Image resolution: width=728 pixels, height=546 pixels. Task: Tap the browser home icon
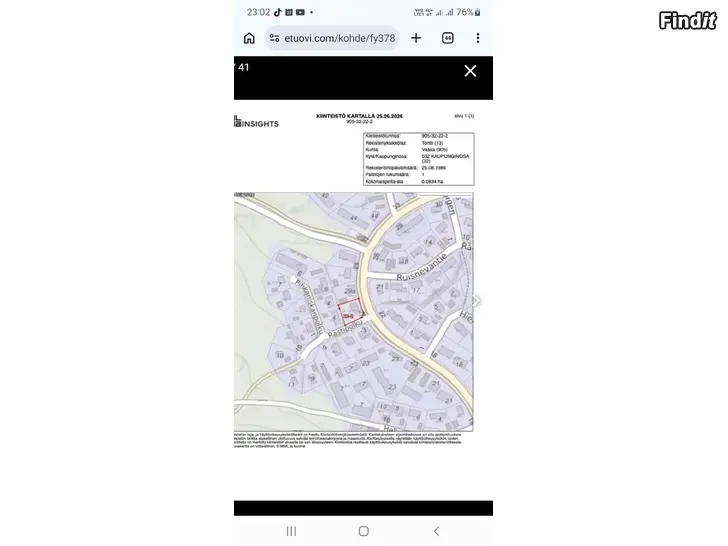click(249, 38)
